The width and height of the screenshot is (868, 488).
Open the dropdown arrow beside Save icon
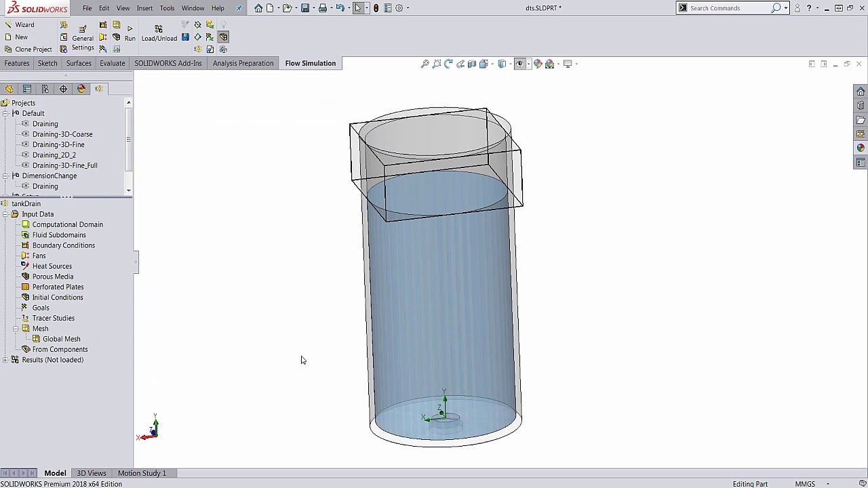[313, 8]
